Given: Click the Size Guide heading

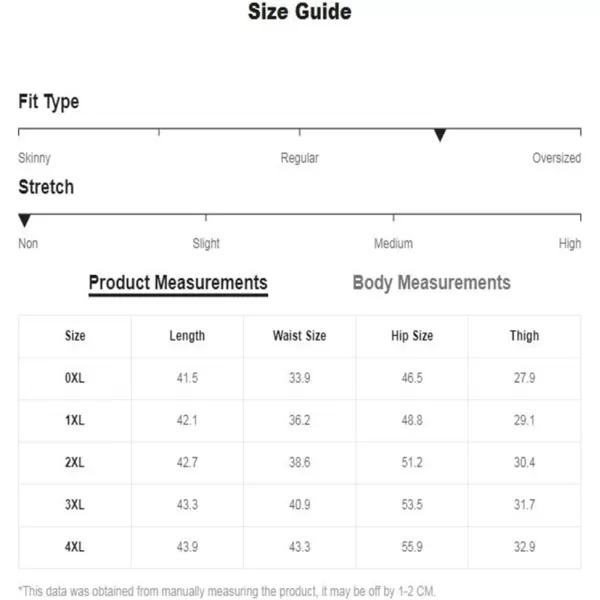Looking at the screenshot, I should [300, 11].
